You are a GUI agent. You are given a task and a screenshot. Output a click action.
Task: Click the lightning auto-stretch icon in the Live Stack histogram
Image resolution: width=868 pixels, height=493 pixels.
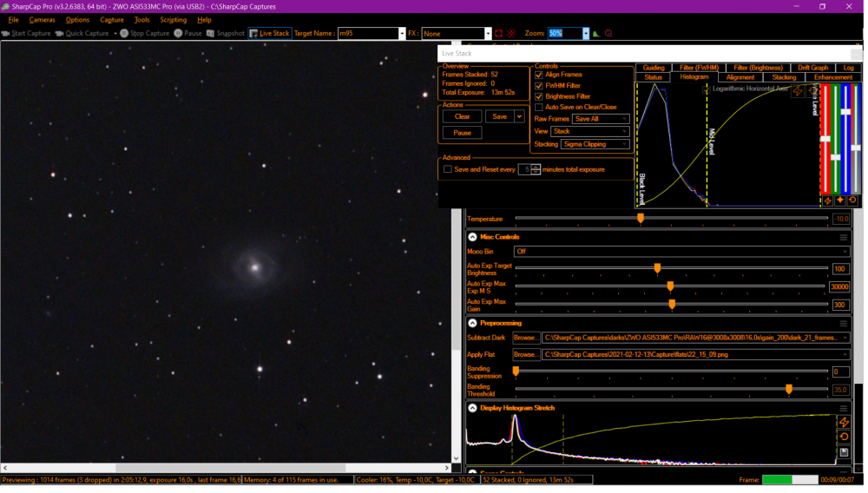[798, 91]
